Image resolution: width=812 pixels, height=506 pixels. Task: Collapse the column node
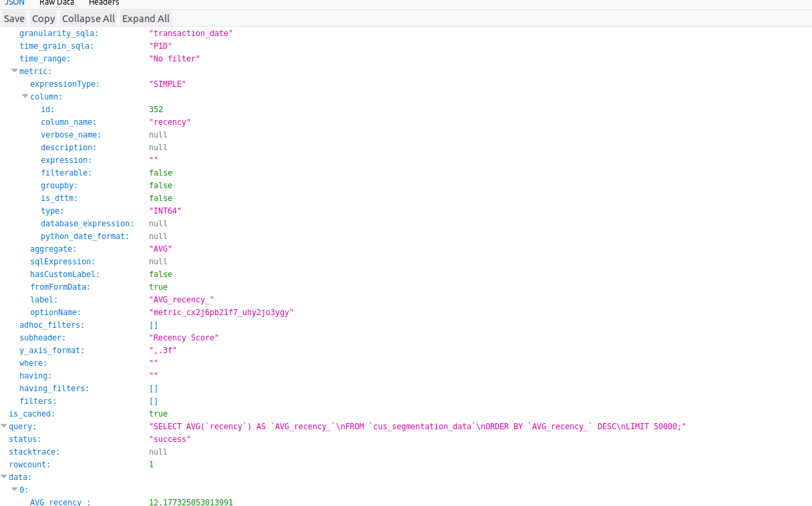[25, 96]
